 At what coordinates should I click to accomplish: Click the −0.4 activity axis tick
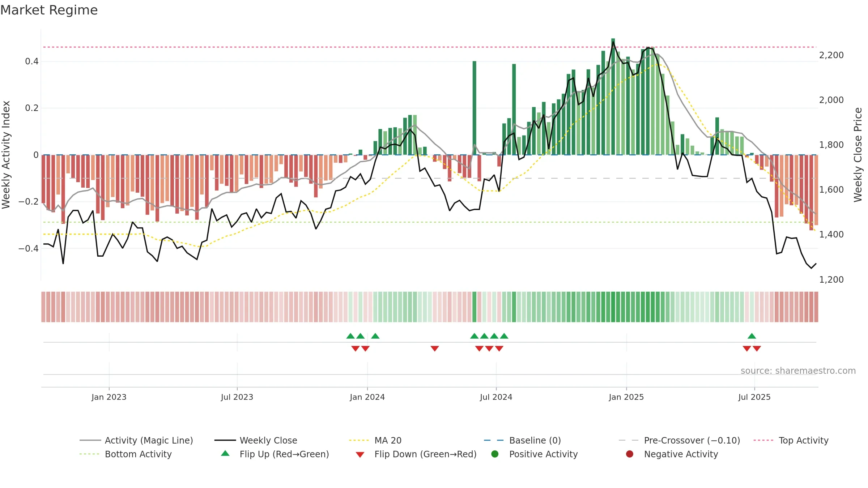pyautogui.click(x=29, y=248)
